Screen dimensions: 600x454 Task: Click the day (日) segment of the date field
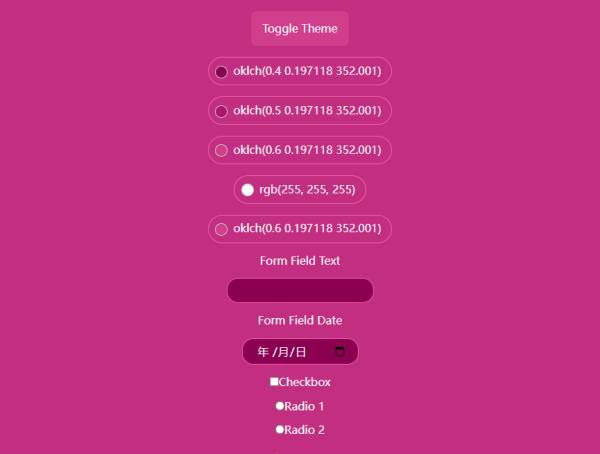click(301, 352)
